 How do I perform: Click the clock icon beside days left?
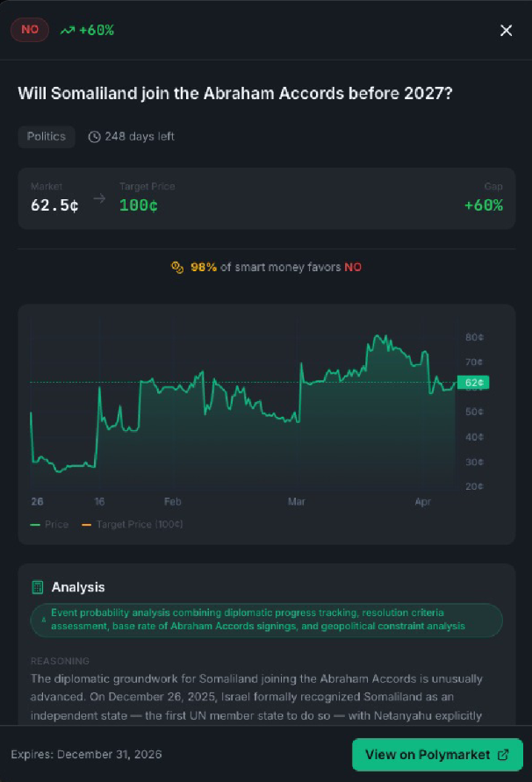[94, 137]
